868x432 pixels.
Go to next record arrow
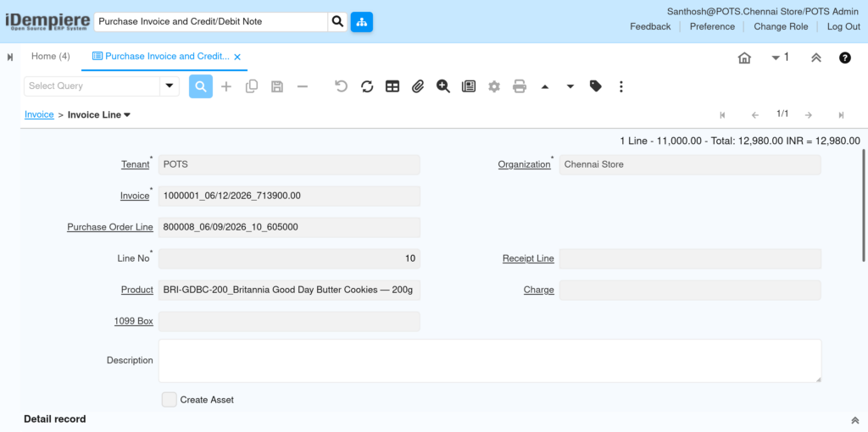click(808, 115)
